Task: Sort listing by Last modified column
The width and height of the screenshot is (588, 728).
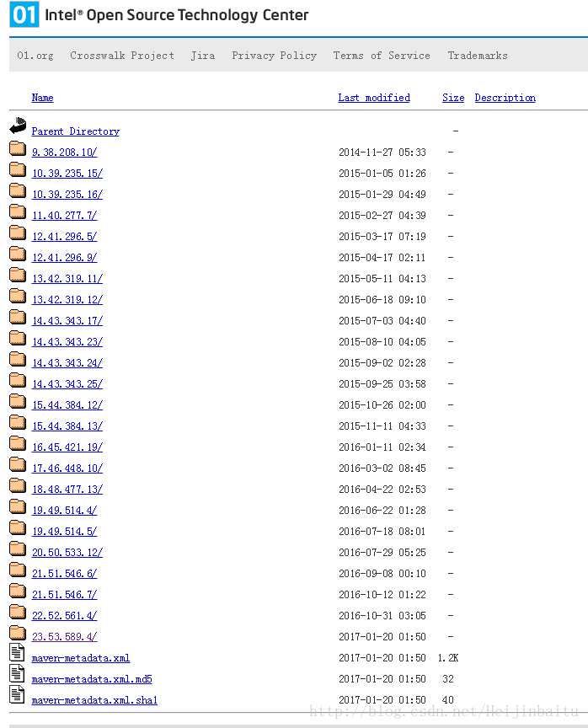Action: (374, 98)
